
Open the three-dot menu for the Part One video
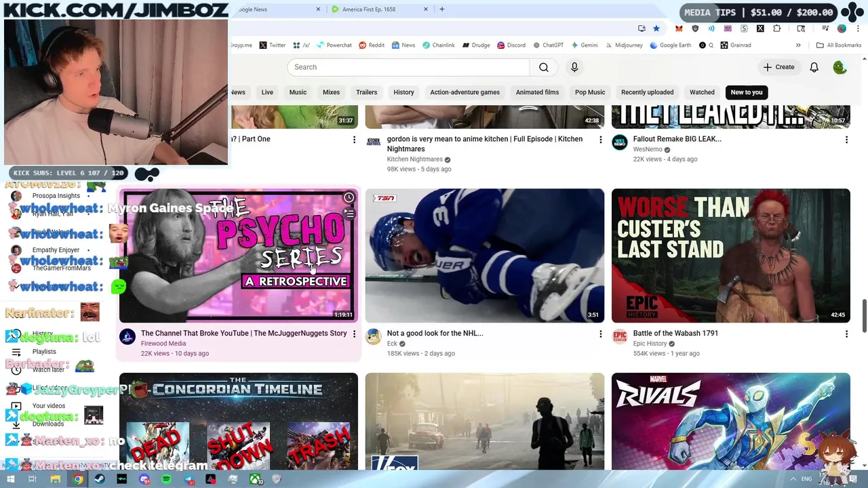point(354,140)
